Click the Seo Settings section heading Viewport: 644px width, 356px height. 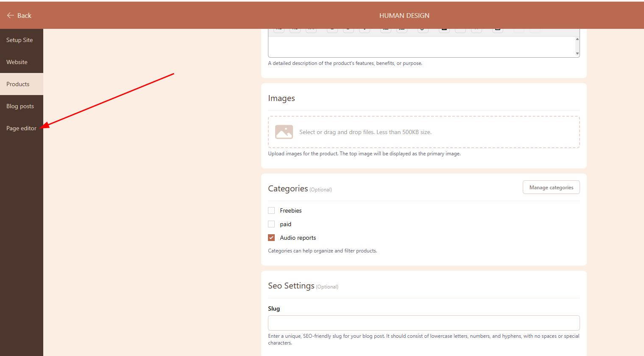[291, 286]
